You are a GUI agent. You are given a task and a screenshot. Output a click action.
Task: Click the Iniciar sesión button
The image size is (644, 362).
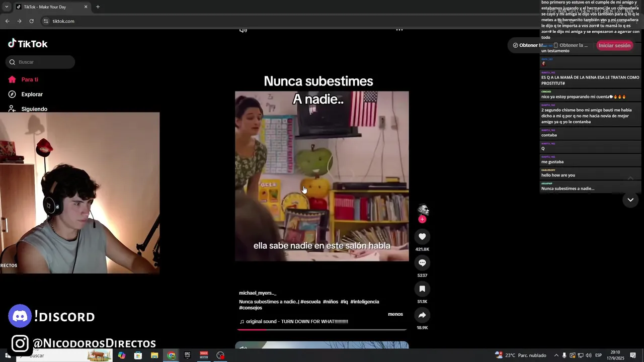[614, 45]
